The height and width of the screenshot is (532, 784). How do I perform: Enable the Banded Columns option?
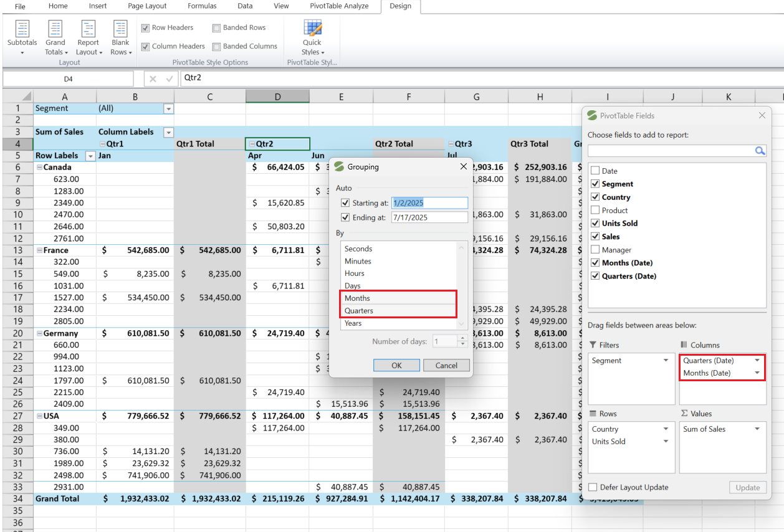(216, 46)
